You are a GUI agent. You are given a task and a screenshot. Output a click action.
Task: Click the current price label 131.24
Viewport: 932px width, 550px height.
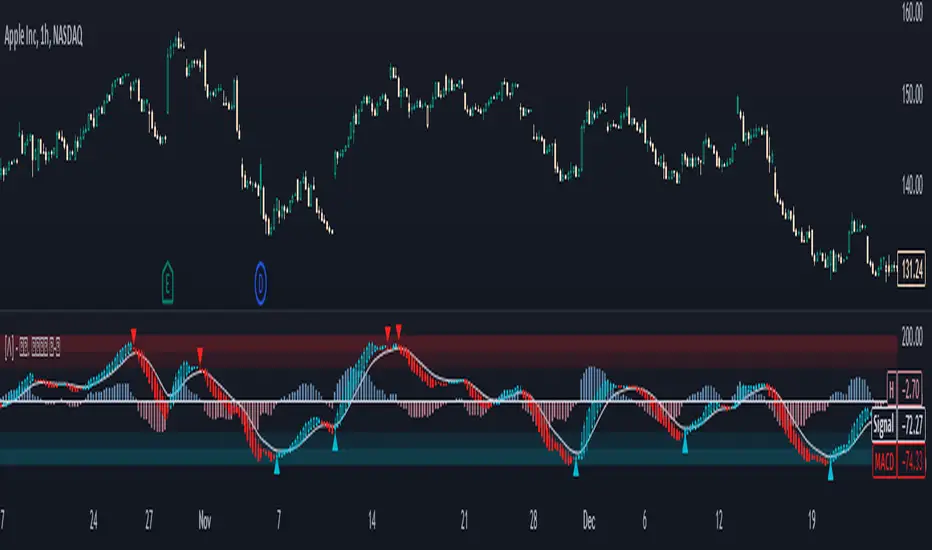(x=911, y=269)
